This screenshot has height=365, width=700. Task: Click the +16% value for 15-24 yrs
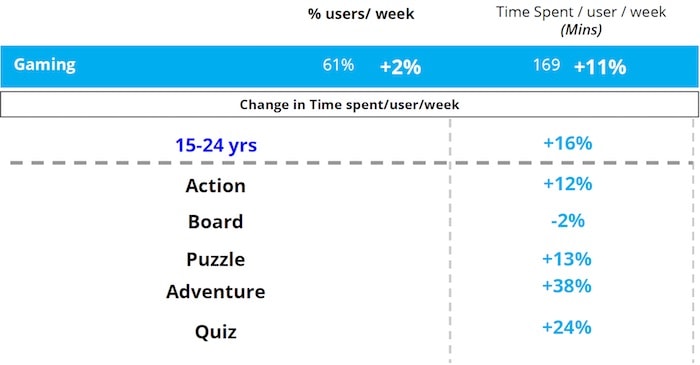567,143
